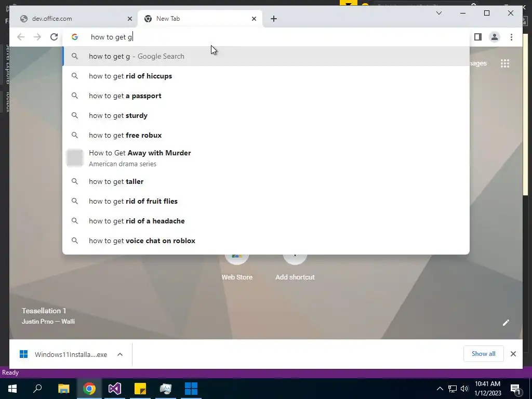Open a new tab with the plus button

pos(274,19)
